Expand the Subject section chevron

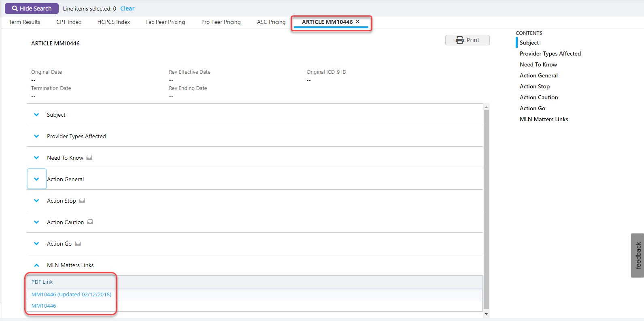[36, 115]
